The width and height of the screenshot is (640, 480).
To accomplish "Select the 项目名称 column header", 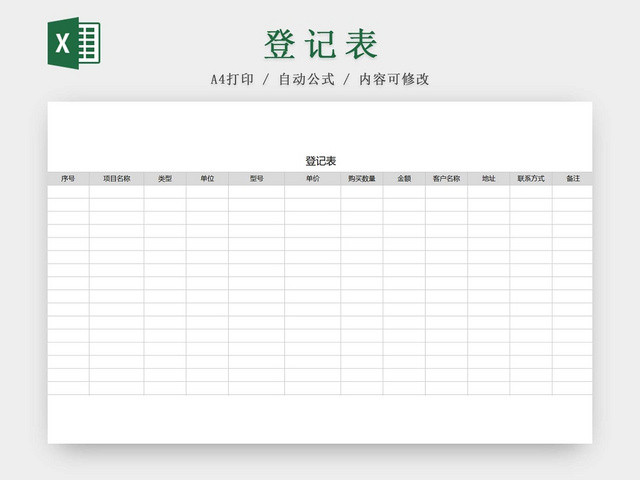I will pos(117,179).
